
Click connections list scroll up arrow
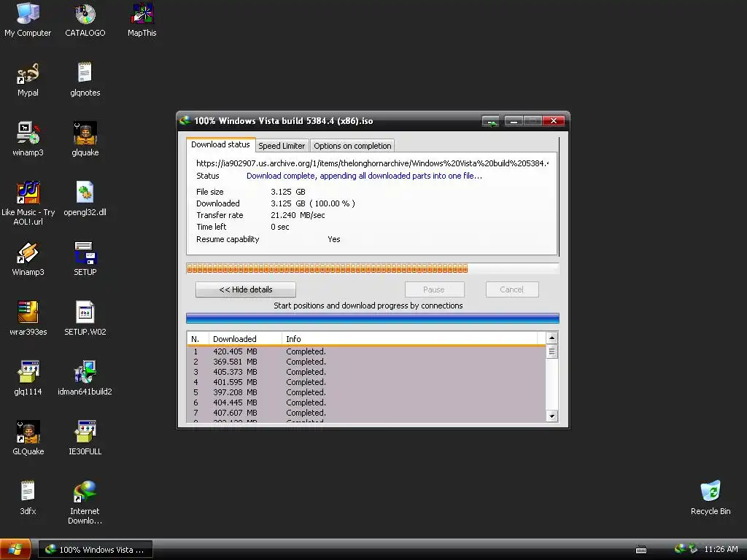[551, 338]
